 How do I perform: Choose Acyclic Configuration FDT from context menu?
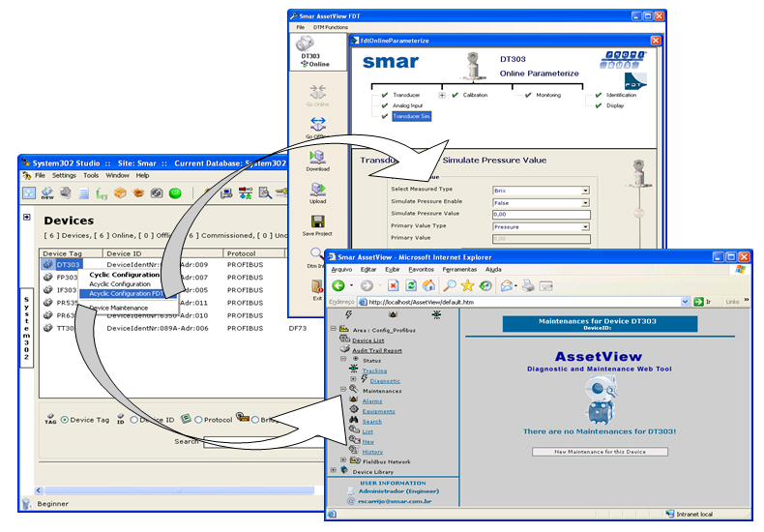(127, 294)
